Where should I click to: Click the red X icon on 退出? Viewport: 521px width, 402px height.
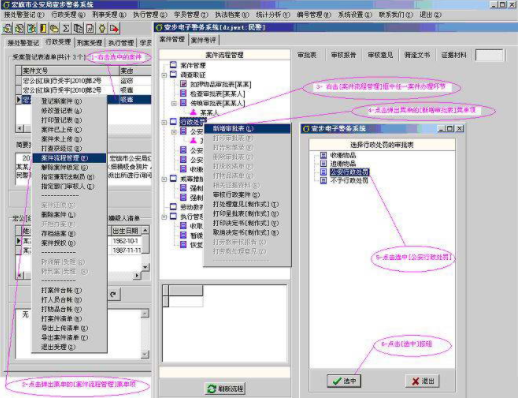[415, 381]
